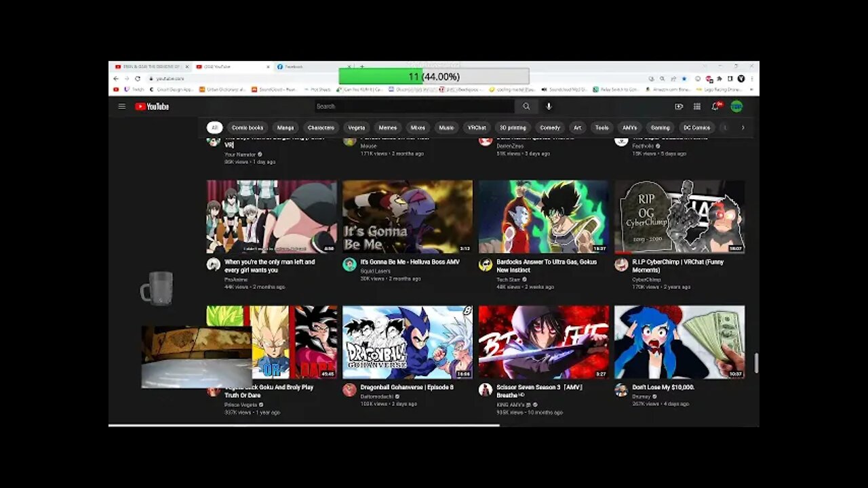Click Drumsy channel avatar
This screenshot has width=868, height=488.
click(621, 390)
